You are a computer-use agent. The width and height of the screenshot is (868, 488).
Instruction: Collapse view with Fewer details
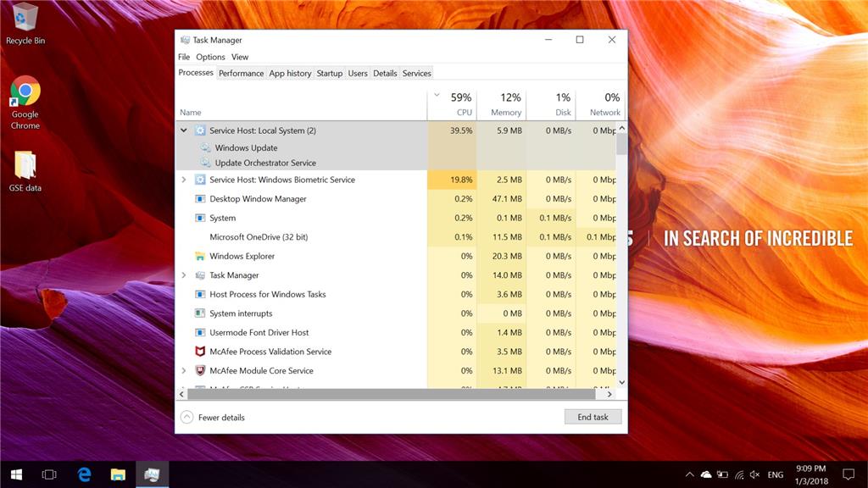pyautogui.click(x=213, y=417)
